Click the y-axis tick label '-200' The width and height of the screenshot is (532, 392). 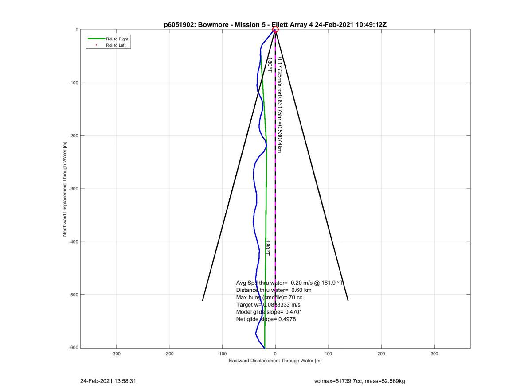tap(74, 136)
